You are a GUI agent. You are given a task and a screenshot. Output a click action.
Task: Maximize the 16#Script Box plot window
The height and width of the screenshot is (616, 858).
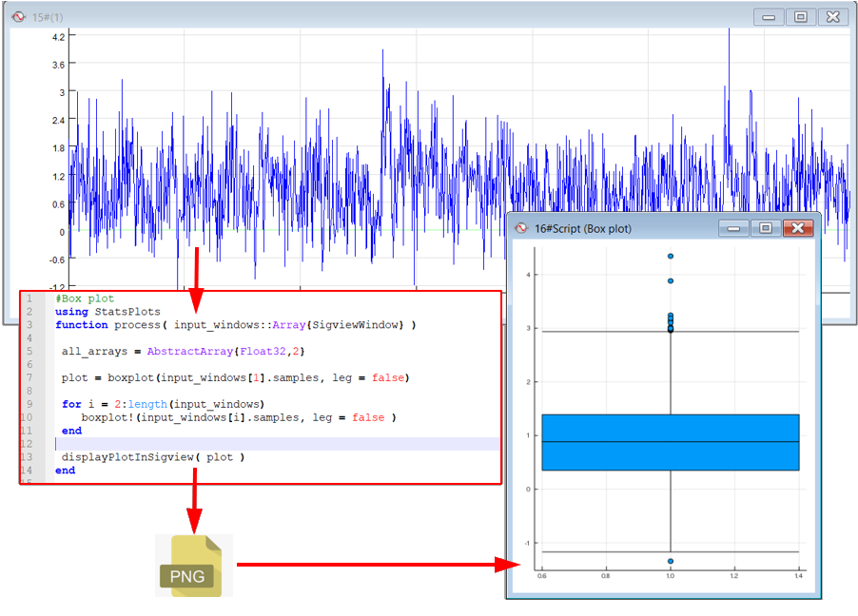point(765,228)
